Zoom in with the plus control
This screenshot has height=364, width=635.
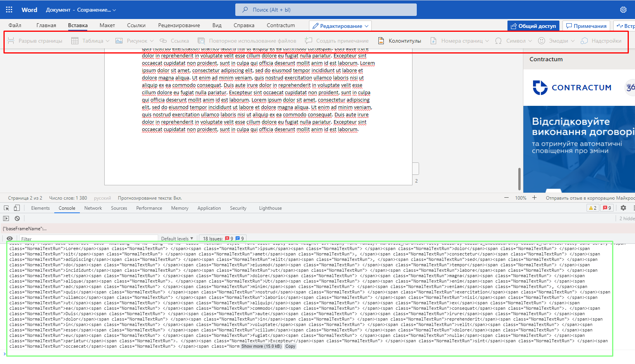[x=535, y=198]
